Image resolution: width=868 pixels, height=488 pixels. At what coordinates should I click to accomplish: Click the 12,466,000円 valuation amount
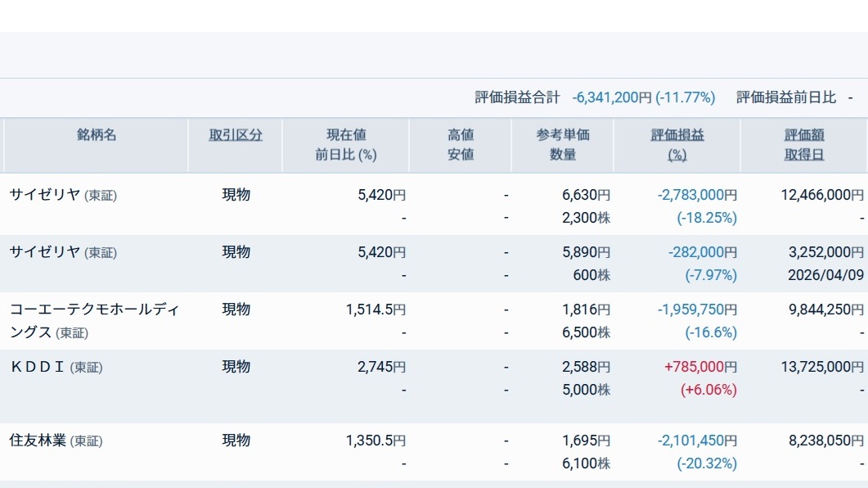[x=822, y=195]
